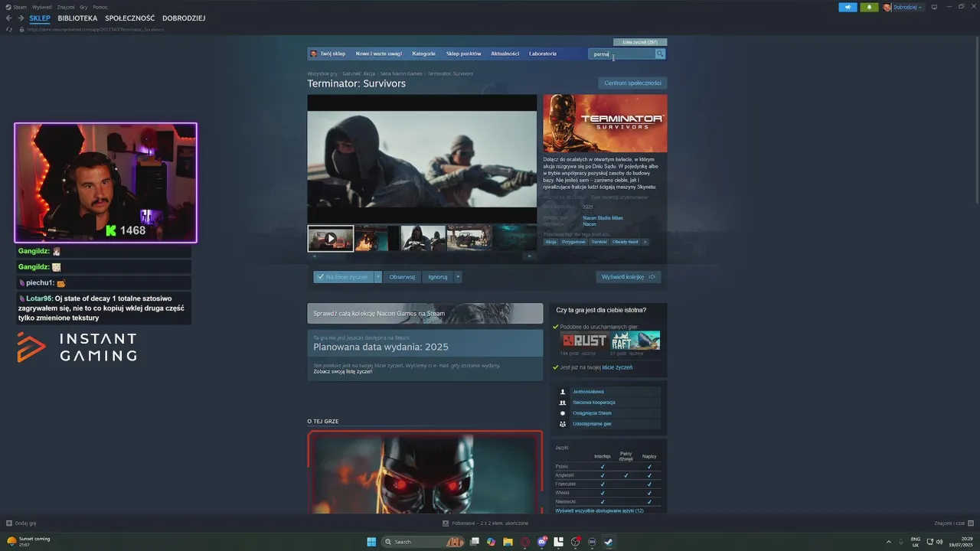Open Aktualności in store nav

tap(505, 54)
